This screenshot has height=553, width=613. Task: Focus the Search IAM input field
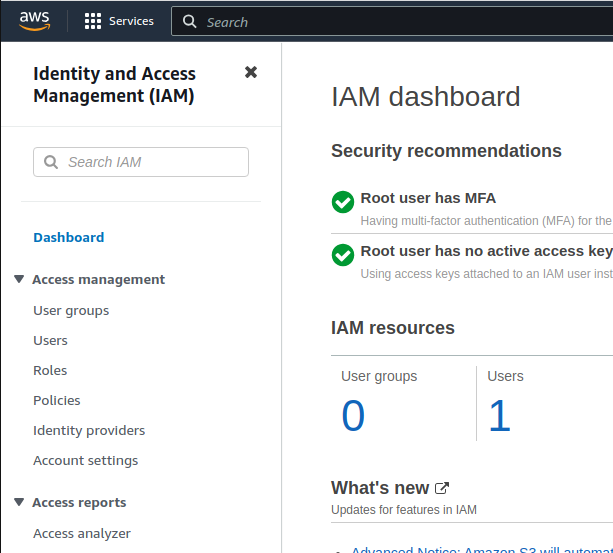coord(141,162)
